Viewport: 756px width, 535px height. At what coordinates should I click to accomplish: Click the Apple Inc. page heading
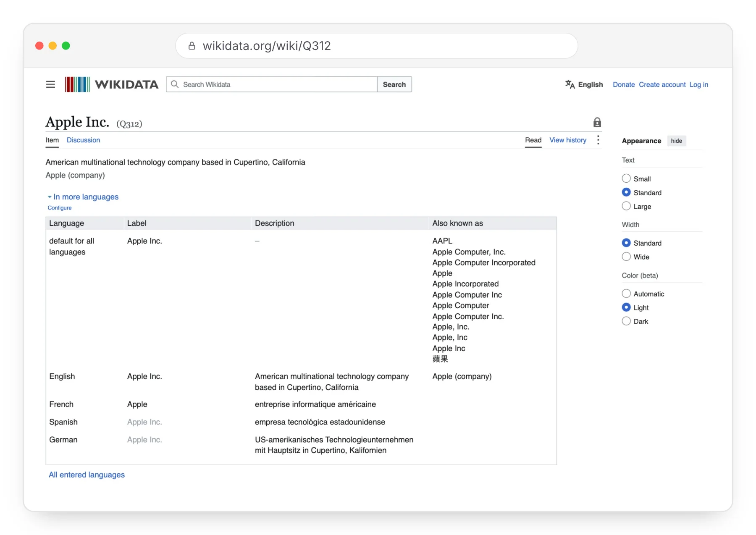tap(77, 122)
